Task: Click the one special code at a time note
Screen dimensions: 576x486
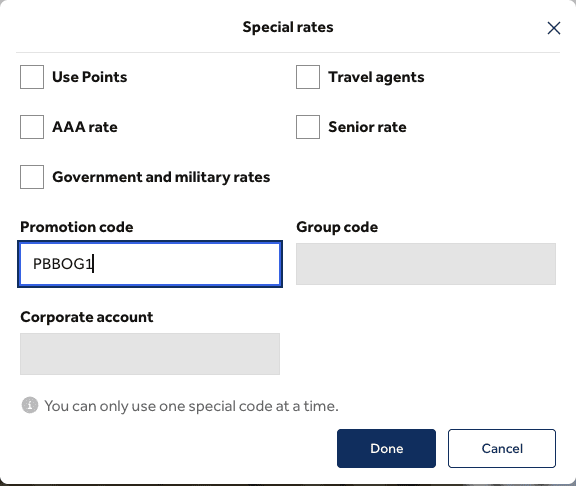Action: pos(191,406)
